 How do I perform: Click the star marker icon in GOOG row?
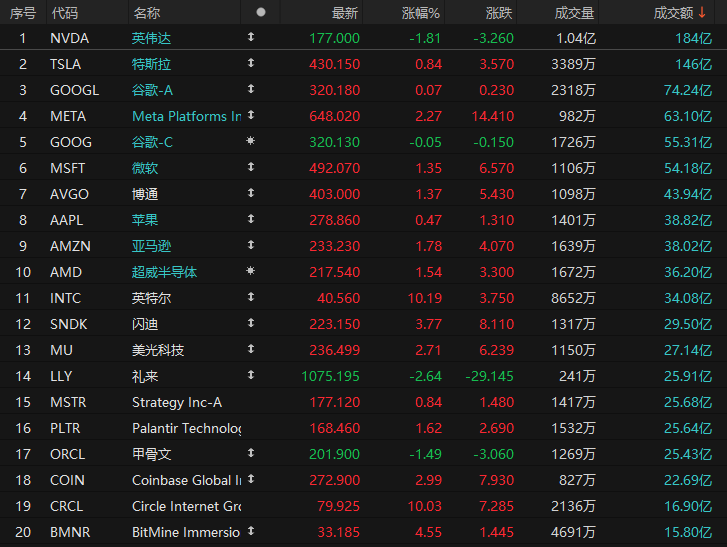pyautogui.click(x=250, y=141)
